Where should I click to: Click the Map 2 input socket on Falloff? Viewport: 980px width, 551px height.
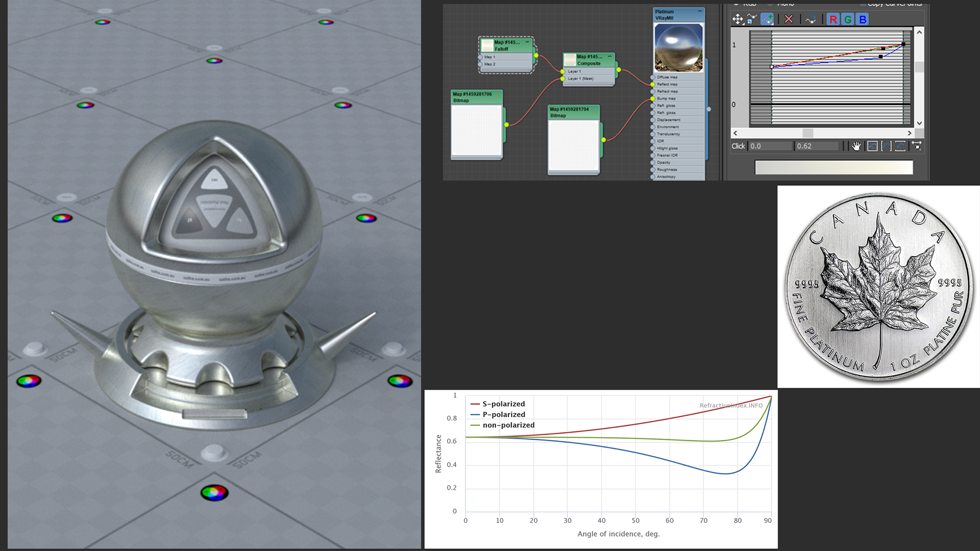coord(481,64)
